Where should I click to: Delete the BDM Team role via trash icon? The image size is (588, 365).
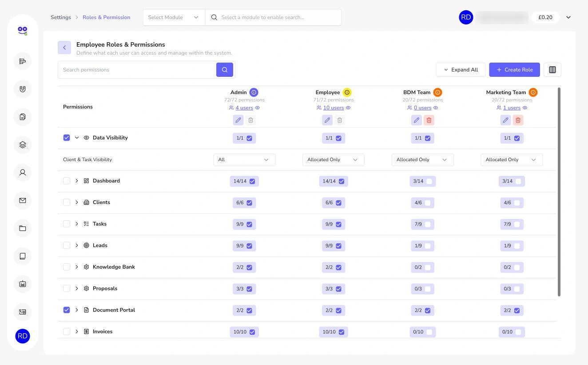[x=429, y=120]
